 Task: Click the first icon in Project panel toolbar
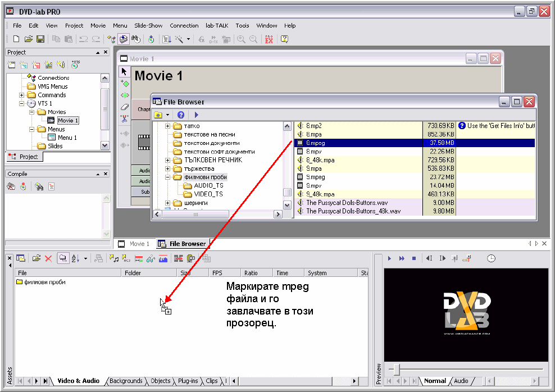coord(11,65)
